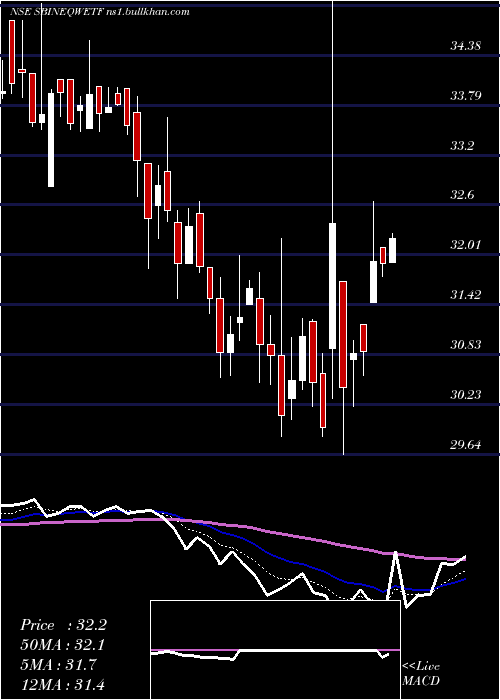Select the 30.83 price axis label
This screenshot has height=700, width=500.
pos(466,345)
